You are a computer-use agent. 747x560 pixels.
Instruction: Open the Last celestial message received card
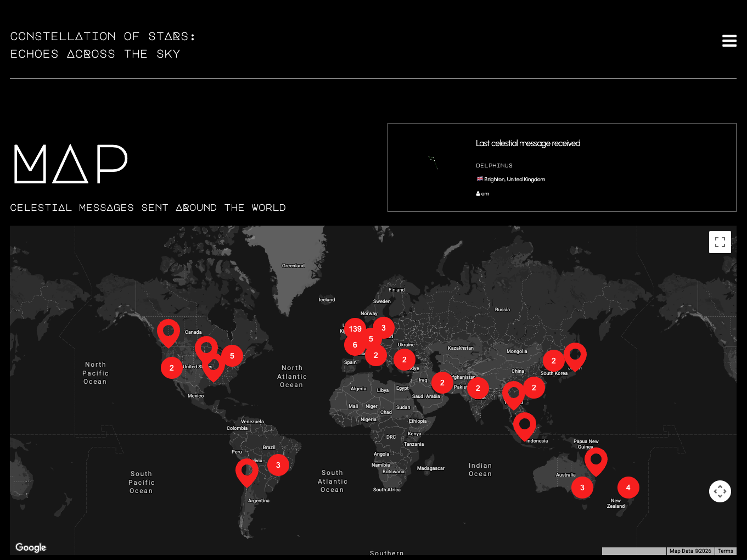point(561,167)
